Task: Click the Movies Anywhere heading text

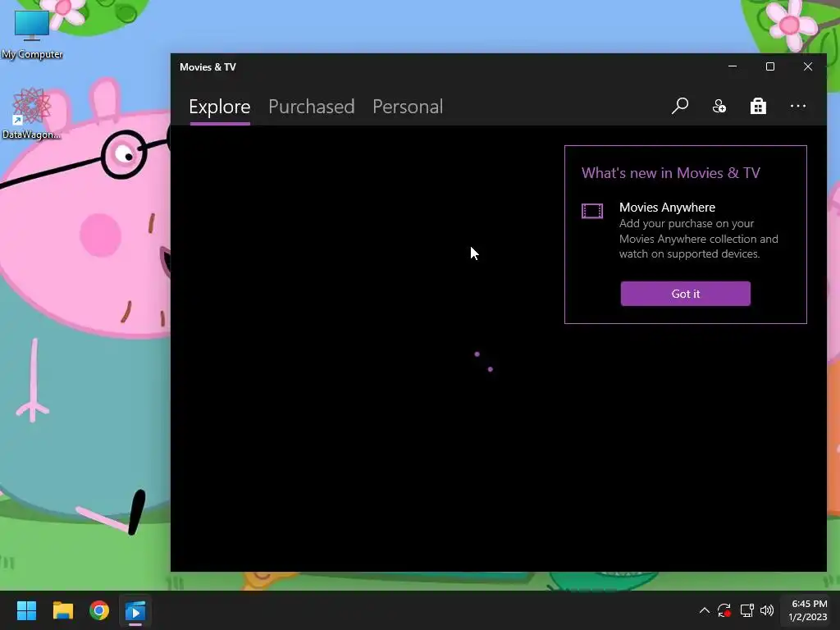Action: coord(667,208)
